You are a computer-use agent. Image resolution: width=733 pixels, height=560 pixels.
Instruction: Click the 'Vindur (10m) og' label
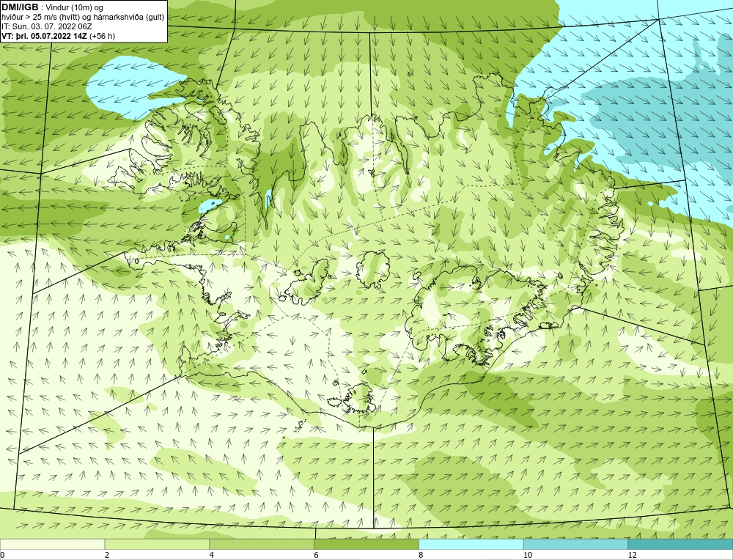(75, 7)
